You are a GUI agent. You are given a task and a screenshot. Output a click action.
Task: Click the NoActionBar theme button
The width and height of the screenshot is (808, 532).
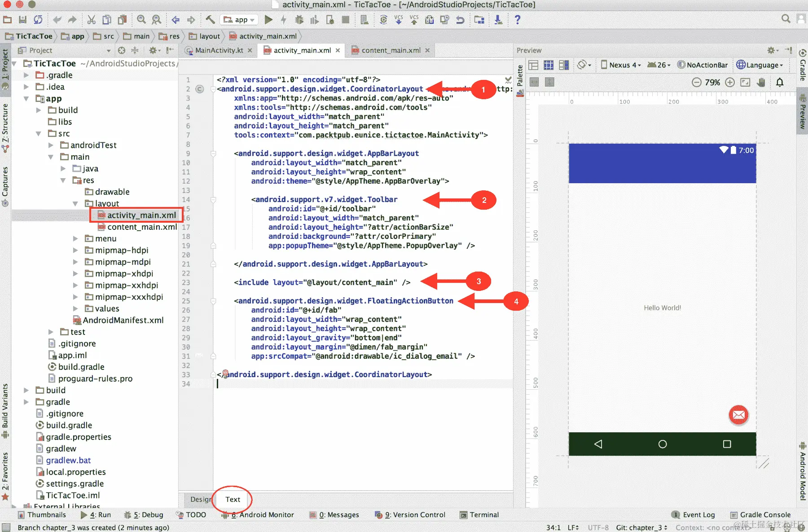(x=703, y=65)
